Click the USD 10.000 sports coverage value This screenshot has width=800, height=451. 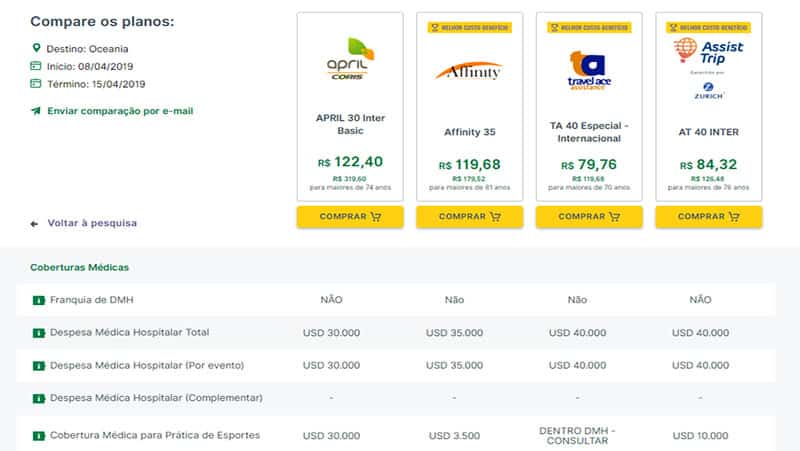[700, 436]
